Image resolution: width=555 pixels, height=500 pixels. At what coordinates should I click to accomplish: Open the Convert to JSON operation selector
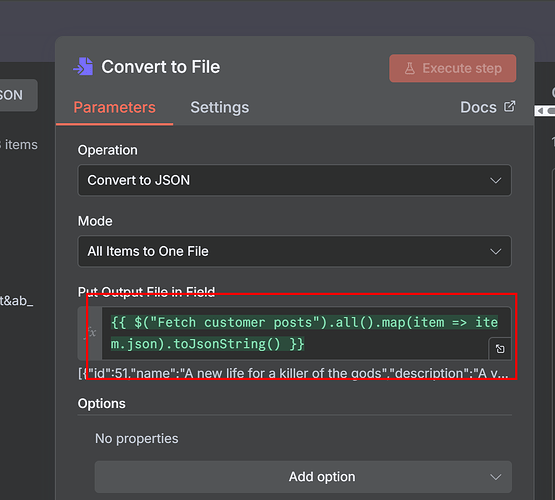click(294, 180)
